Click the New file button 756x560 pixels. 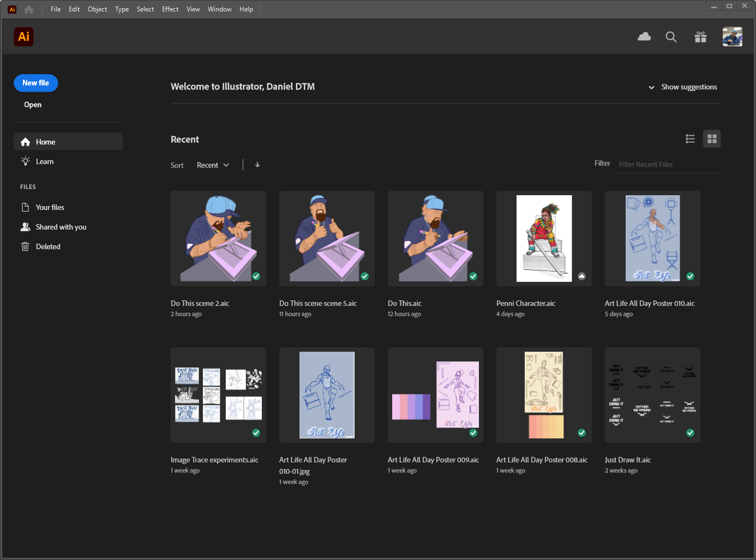(36, 83)
